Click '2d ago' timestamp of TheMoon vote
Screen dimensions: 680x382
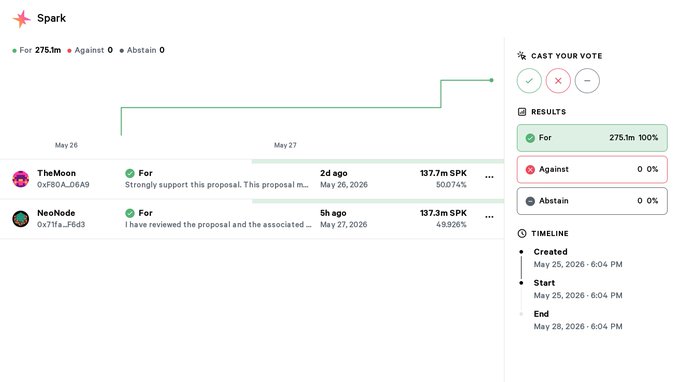coord(333,173)
